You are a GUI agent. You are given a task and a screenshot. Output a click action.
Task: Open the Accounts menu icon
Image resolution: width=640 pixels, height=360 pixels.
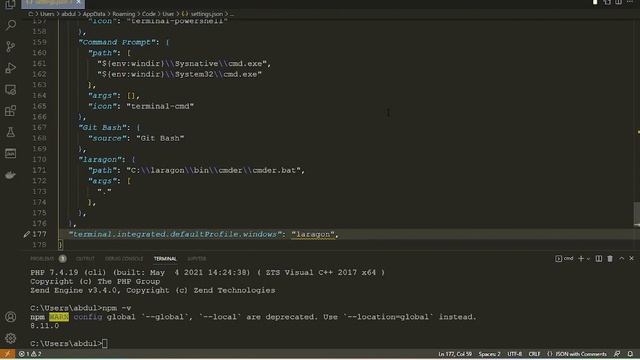point(11,317)
